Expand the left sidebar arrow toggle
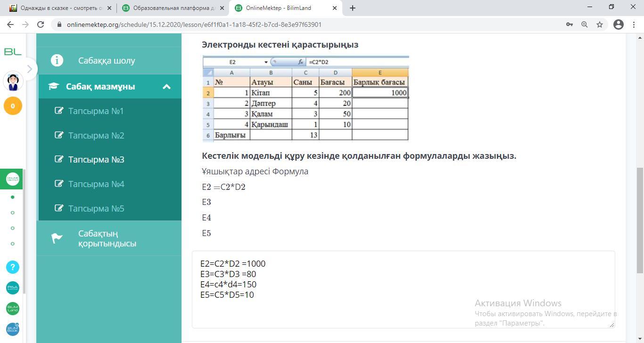 [29, 69]
